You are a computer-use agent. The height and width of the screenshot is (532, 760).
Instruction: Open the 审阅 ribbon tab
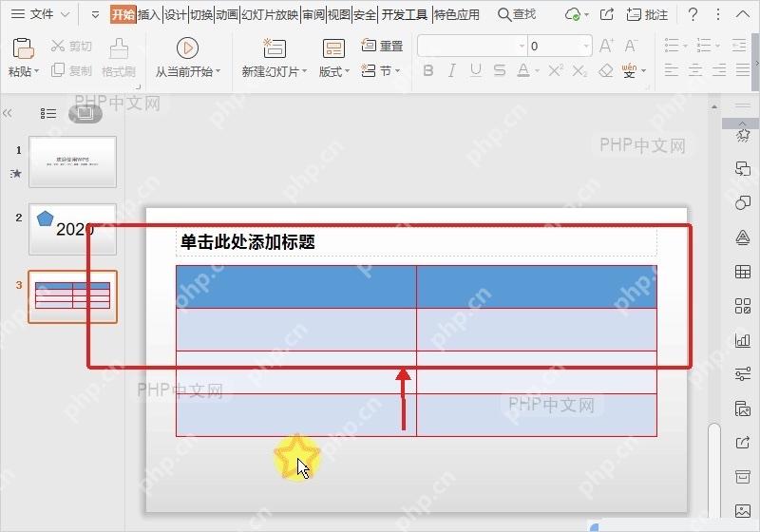313,14
